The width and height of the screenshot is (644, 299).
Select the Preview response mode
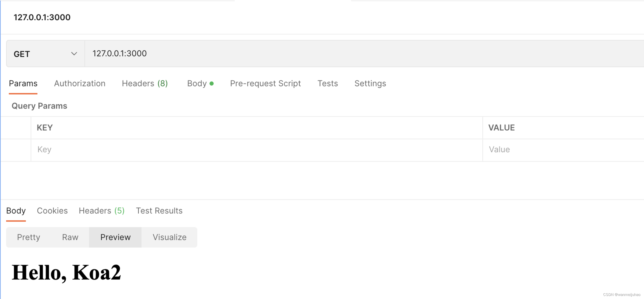pyautogui.click(x=115, y=237)
